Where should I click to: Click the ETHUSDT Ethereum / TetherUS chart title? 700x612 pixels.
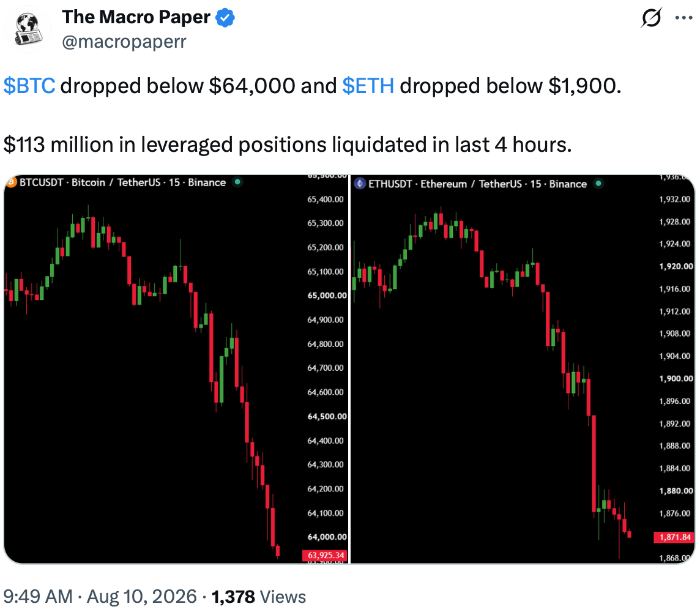click(x=478, y=184)
